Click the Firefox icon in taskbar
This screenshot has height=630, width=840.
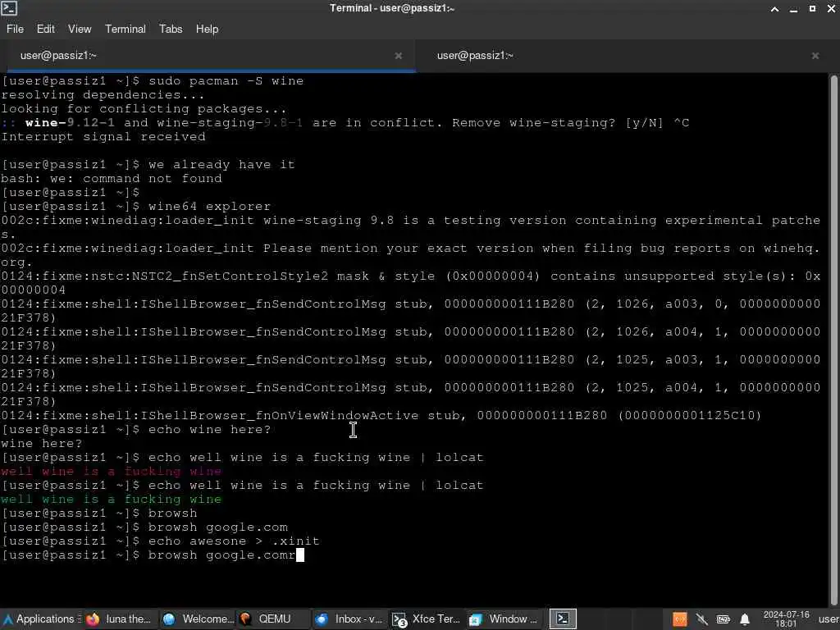(93, 619)
